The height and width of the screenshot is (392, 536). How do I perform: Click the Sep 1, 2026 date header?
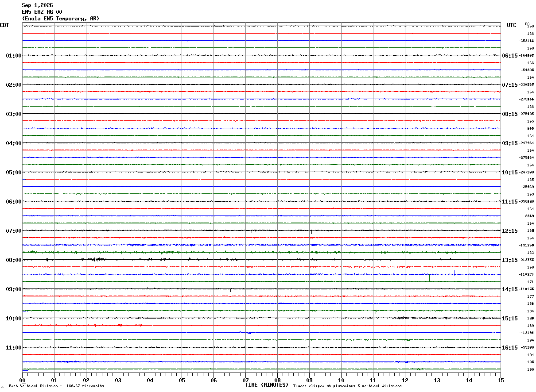click(x=37, y=5)
